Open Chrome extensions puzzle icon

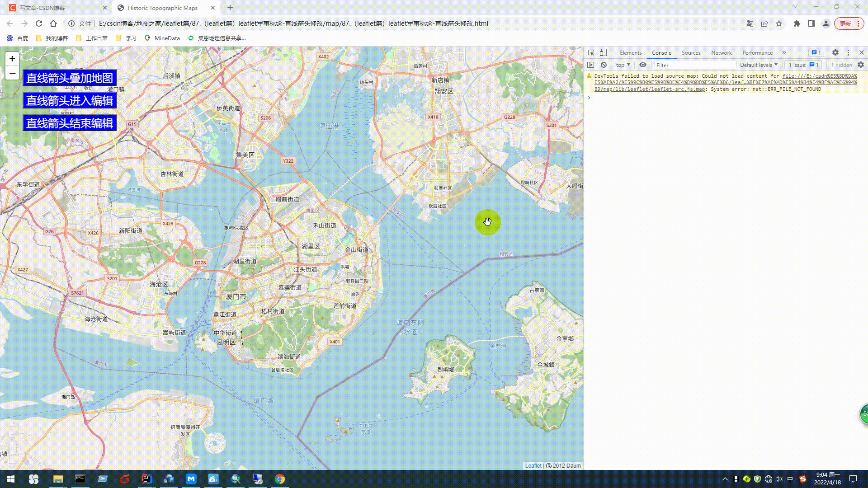point(797,23)
